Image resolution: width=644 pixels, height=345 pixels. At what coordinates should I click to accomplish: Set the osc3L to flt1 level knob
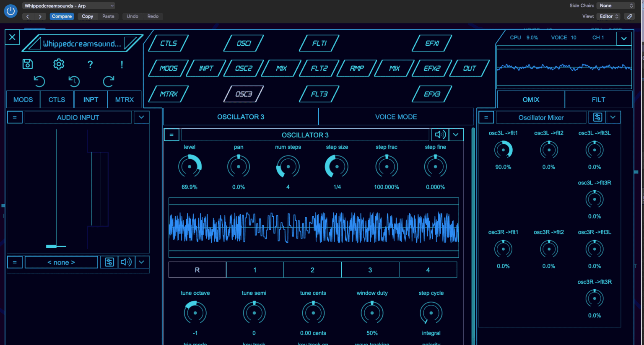point(503,150)
